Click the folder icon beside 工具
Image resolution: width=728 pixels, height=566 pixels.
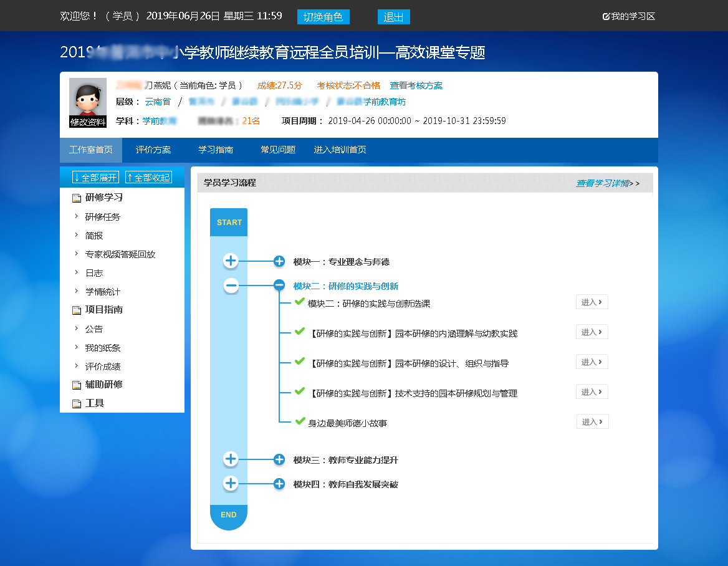(77, 404)
